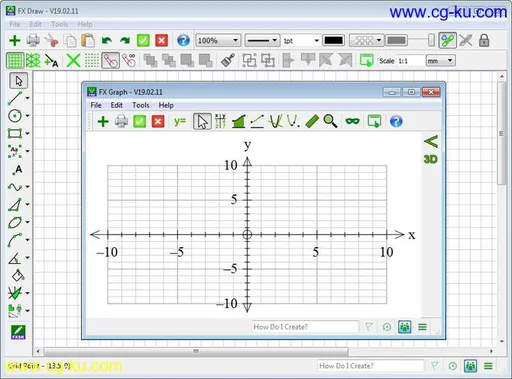Click the green plus New icon in FX Draw

(x=15, y=41)
